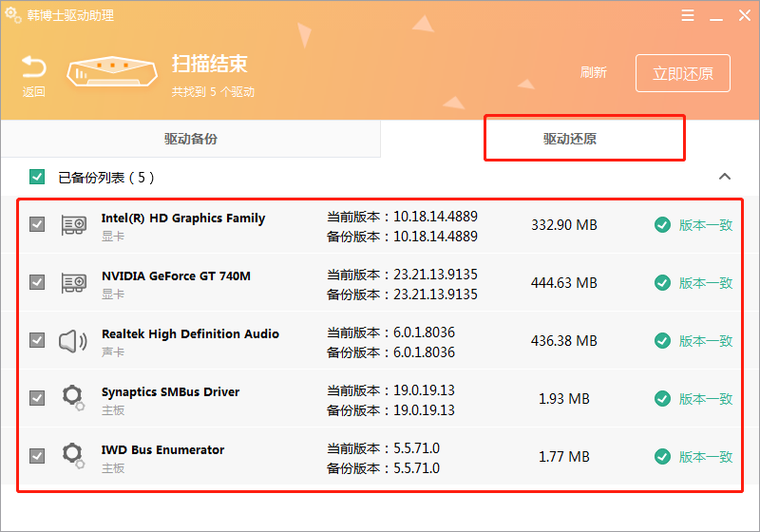Toggle the select-all backed up list checkbox
Viewport: 760px width, 532px height.
37,177
